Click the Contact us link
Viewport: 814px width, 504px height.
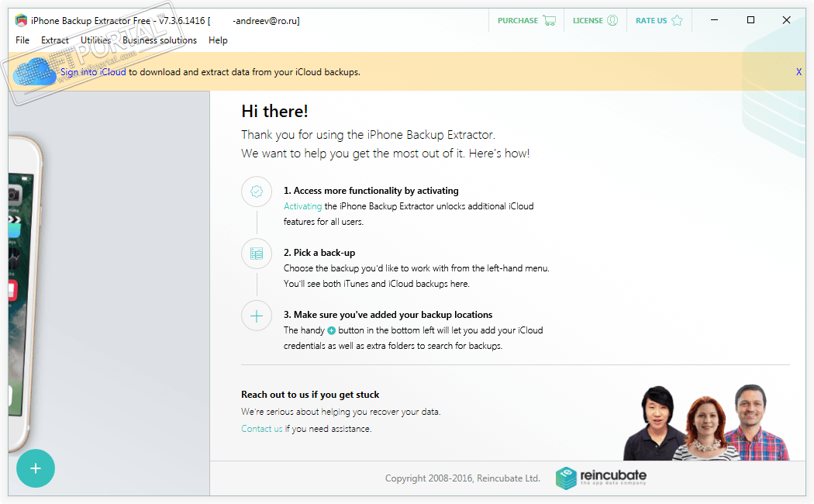pyautogui.click(x=262, y=429)
